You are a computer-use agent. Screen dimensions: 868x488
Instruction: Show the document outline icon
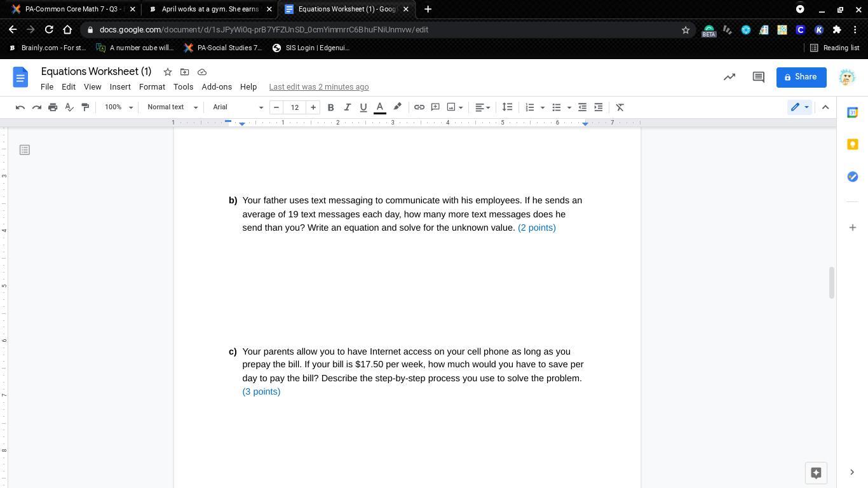[25, 150]
